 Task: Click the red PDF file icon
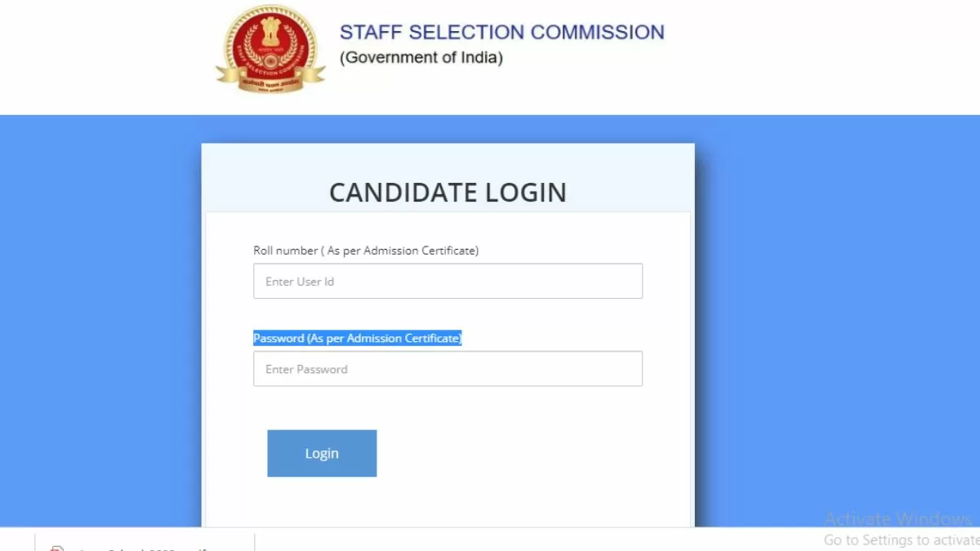[57, 548]
